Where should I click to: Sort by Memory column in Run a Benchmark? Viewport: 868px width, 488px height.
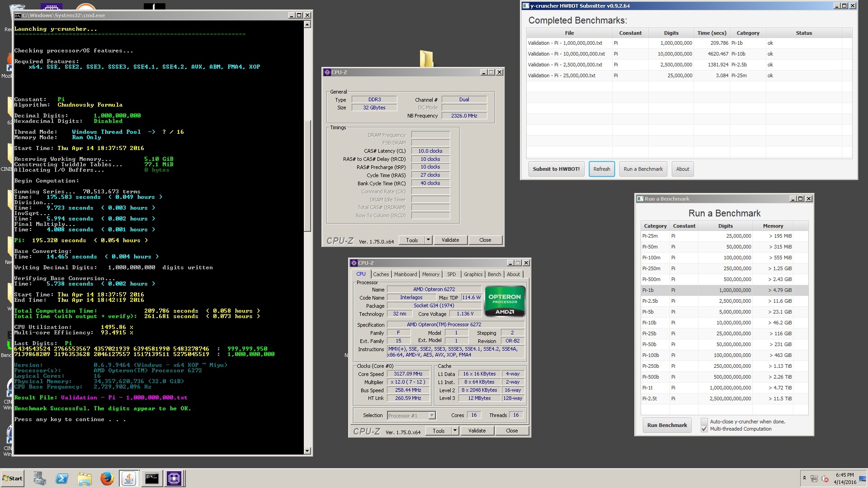[x=773, y=226]
